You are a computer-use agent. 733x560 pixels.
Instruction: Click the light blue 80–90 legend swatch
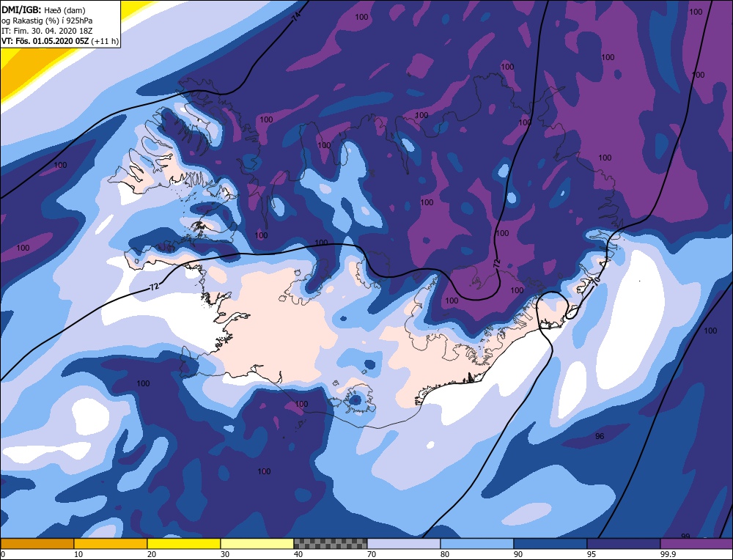click(x=477, y=543)
